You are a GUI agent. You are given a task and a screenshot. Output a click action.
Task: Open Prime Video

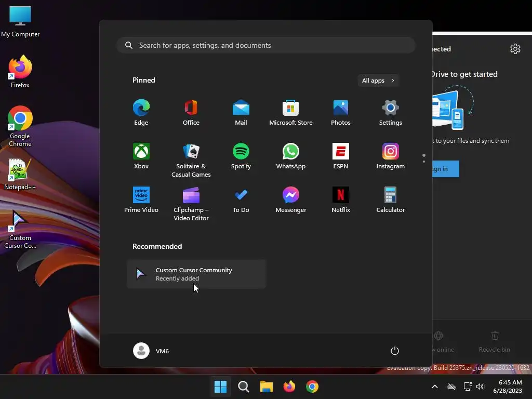[x=141, y=200]
